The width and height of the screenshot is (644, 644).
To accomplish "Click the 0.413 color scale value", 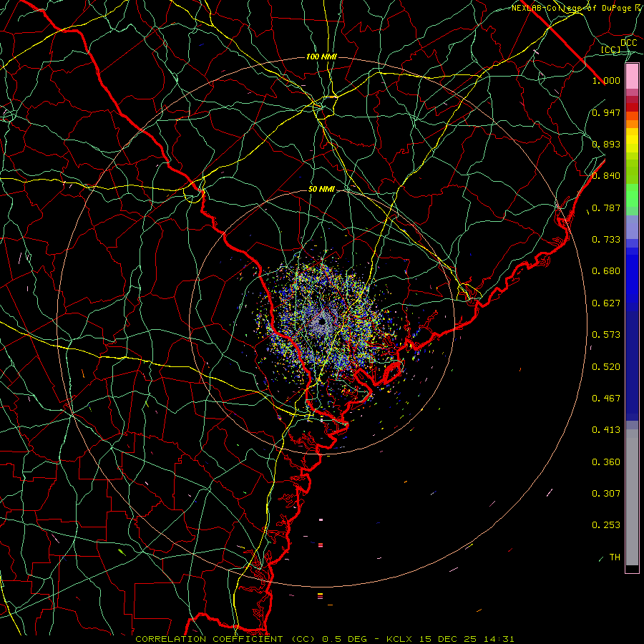I will click(606, 430).
